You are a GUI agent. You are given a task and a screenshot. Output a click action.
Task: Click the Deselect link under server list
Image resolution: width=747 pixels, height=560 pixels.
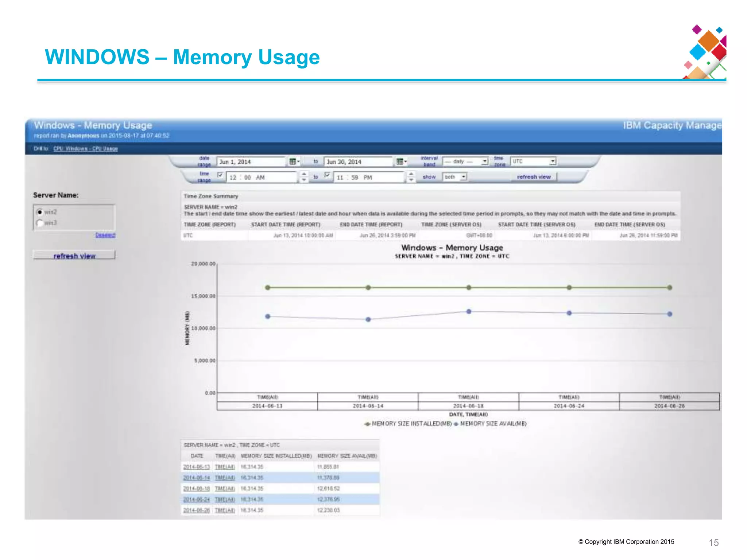point(105,235)
